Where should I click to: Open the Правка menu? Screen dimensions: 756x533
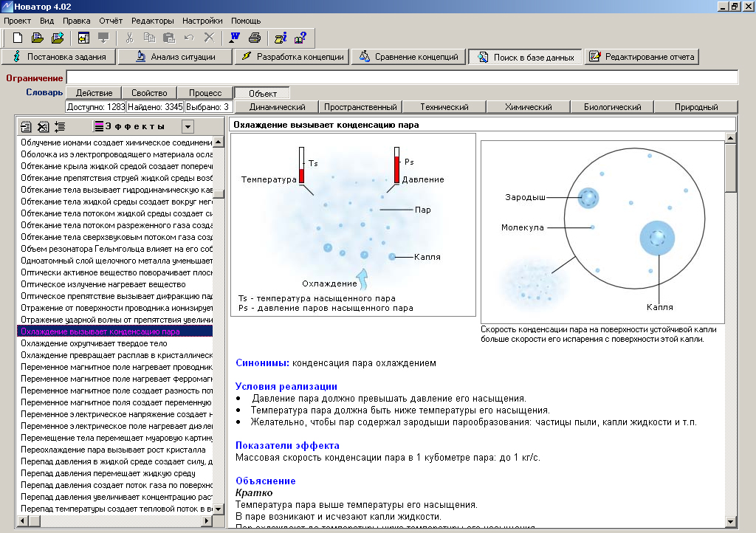[77, 21]
